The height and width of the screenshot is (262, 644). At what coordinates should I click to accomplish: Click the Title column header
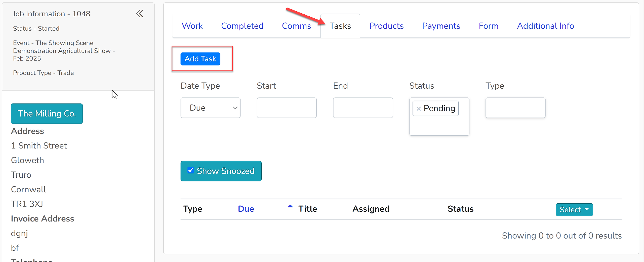point(307,209)
